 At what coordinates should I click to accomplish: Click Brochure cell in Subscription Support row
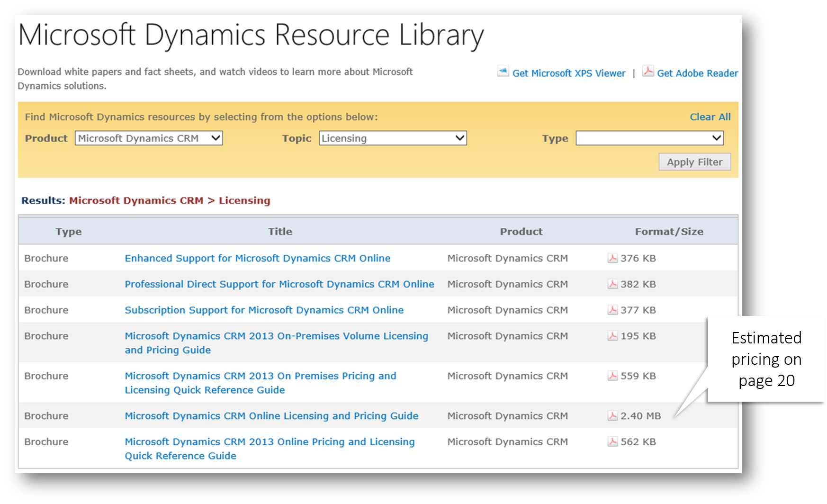pyautogui.click(x=46, y=310)
